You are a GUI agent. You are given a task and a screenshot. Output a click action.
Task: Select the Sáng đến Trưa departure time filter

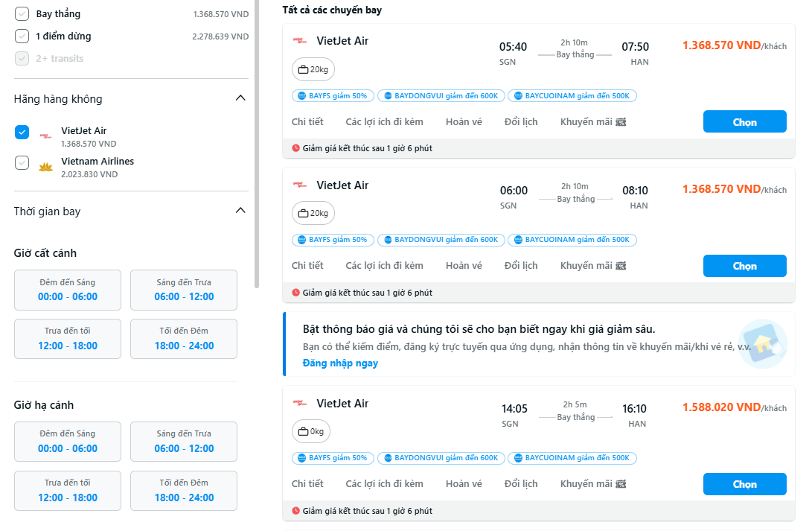tap(183, 290)
